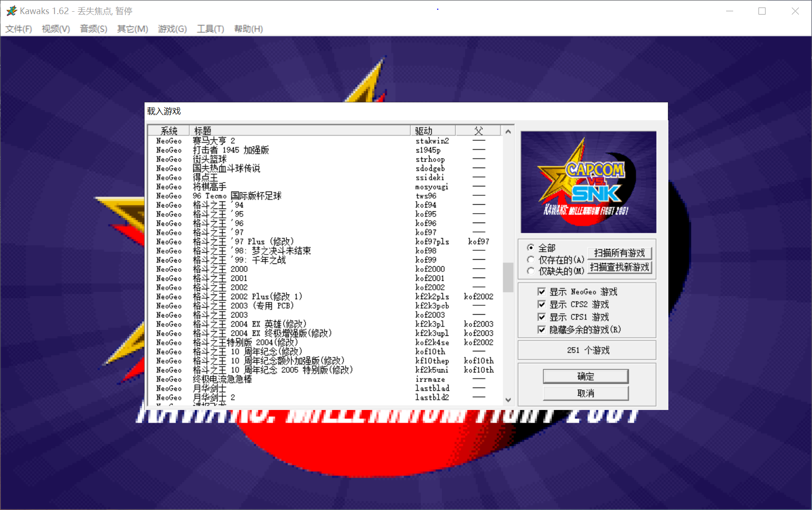Uncheck 显示 NeoGeo 游戏
812x510 pixels.
[542, 291]
